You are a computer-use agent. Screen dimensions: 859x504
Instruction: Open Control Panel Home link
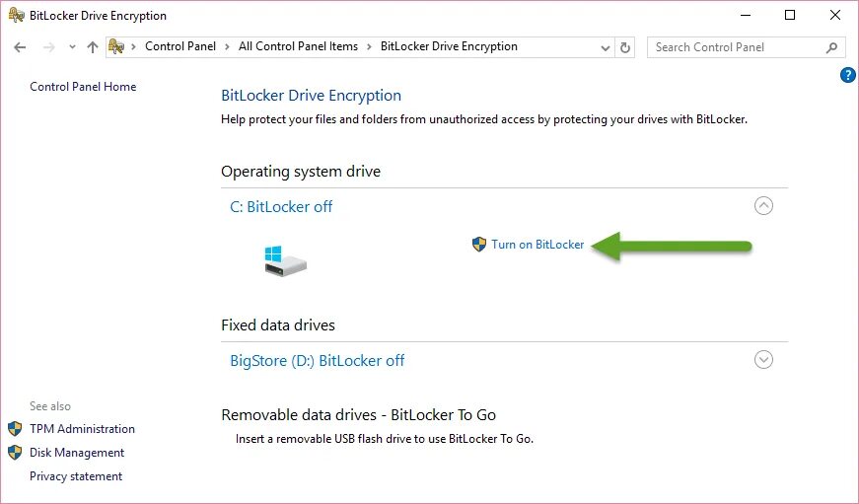(x=83, y=87)
